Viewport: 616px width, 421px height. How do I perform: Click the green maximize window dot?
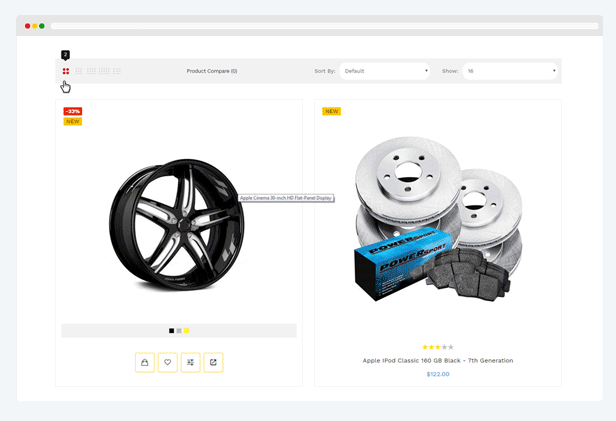42,26
